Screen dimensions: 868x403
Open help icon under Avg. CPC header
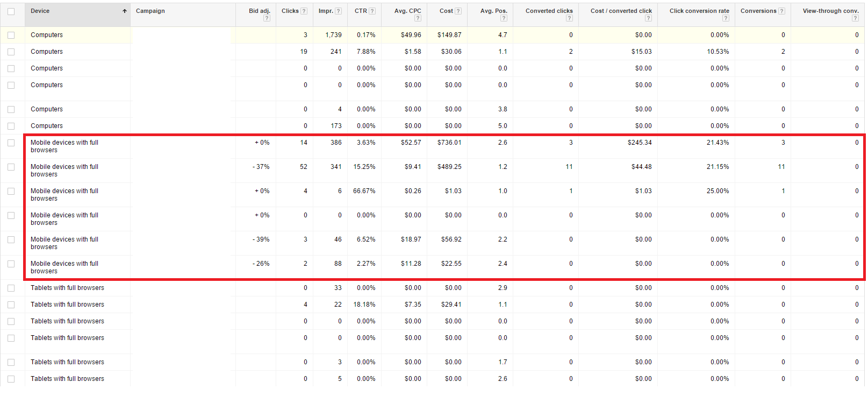pos(418,18)
